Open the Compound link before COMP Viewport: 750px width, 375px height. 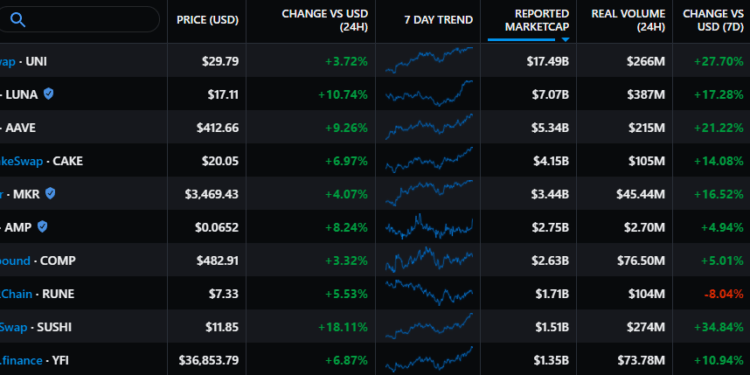tap(15, 261)
